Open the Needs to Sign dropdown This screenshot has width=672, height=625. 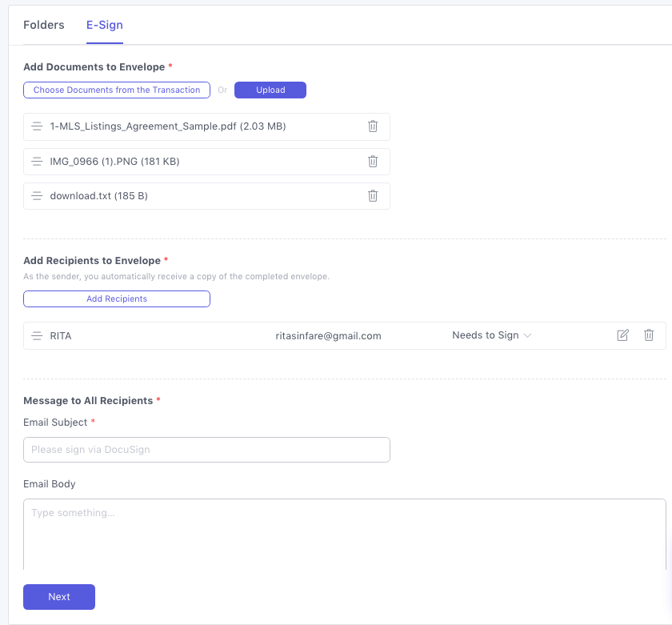[x=491, y=336]
